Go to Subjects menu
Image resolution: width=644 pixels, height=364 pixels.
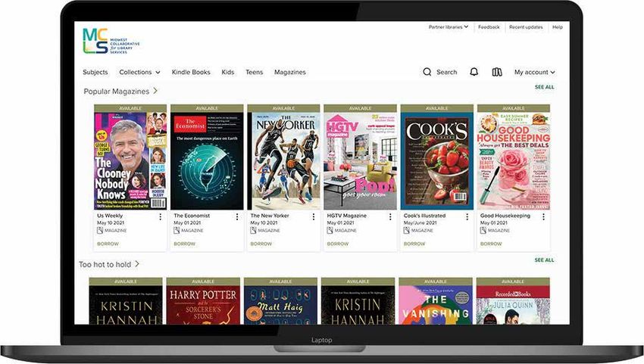click(95, 72)
